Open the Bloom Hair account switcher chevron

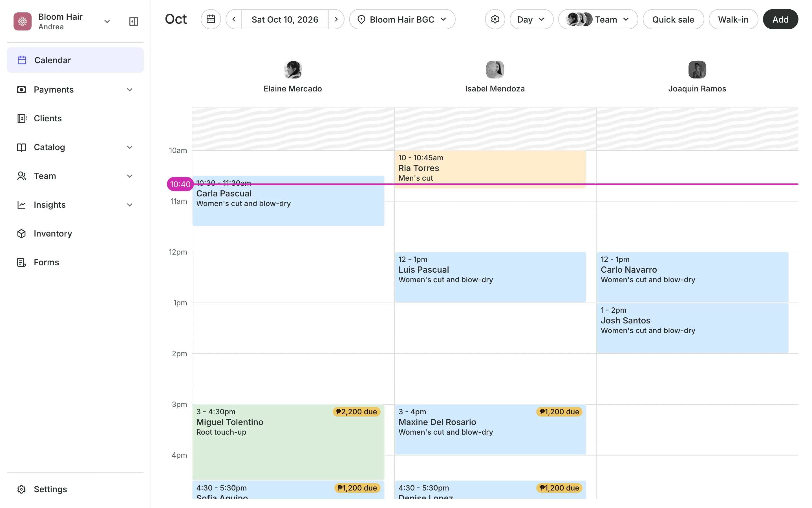[x=107, y=21]
